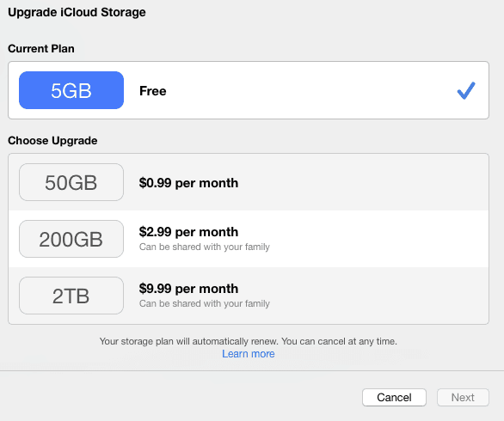504x421 pixels.
Task: Select the 2TB storage badge
Action: [x=71, y=296]
